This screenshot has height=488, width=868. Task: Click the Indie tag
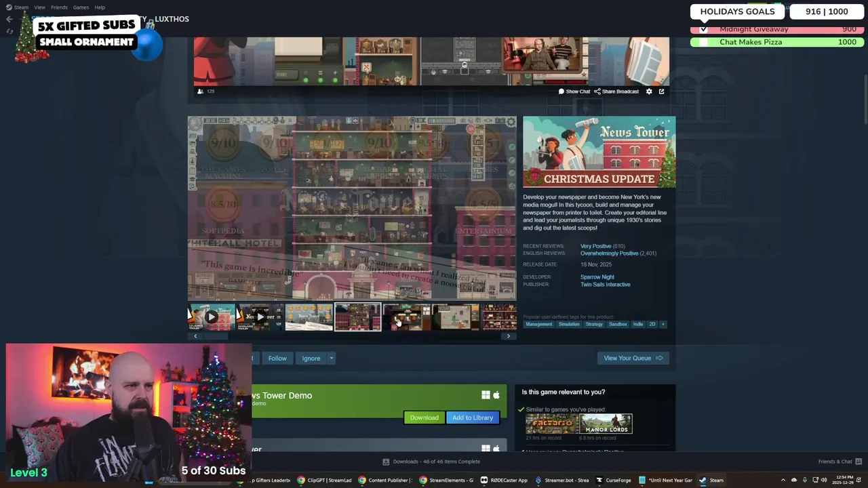point(638,324)
